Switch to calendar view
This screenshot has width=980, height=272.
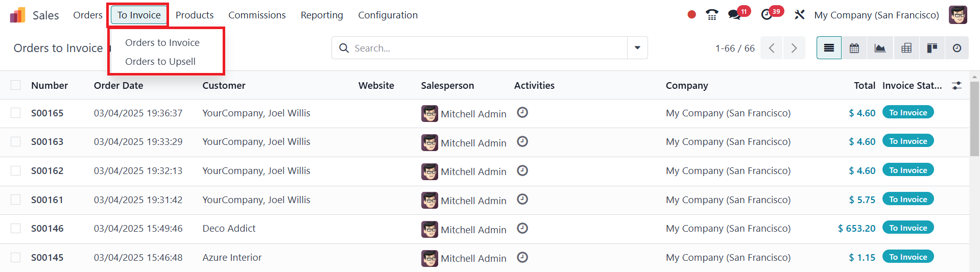854,48
